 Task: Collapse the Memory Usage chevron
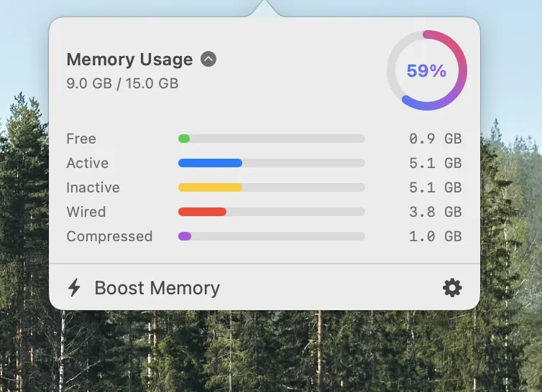pos(208,60)
